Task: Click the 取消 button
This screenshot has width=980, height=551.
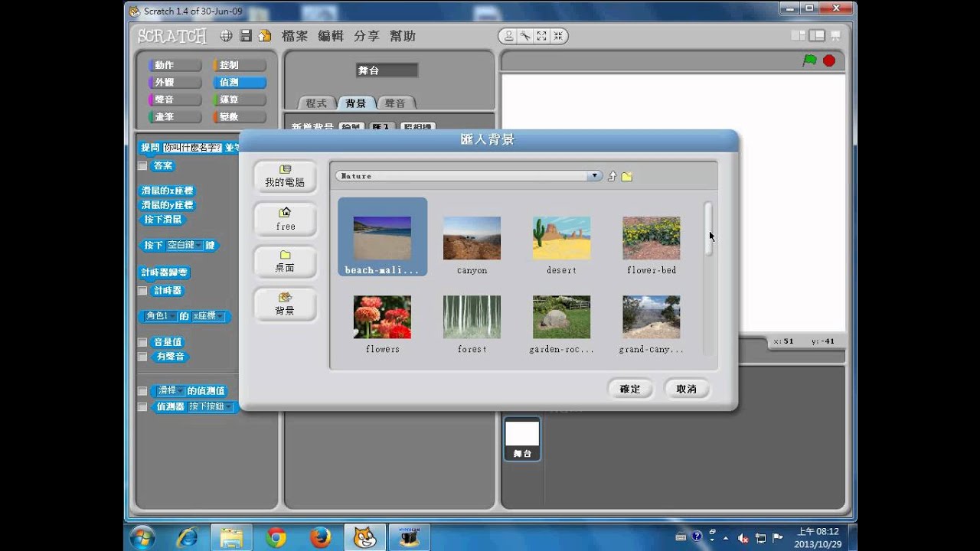Action: coord(686,389)
